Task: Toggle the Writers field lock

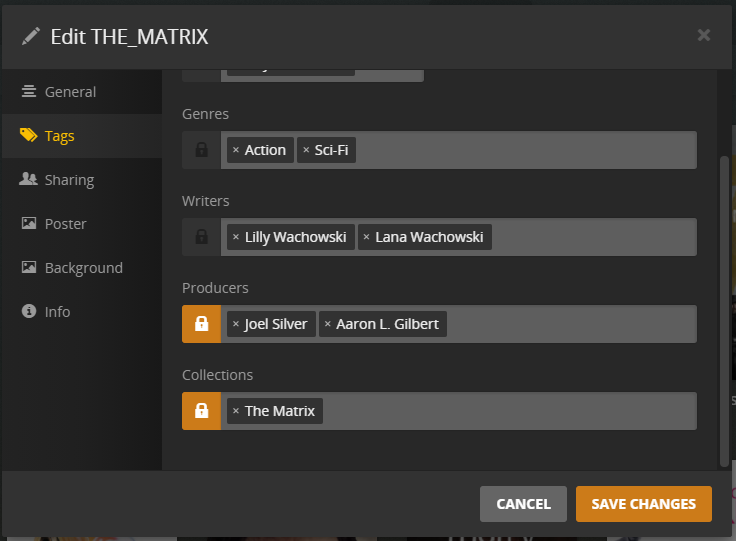Action: [201, 237]
